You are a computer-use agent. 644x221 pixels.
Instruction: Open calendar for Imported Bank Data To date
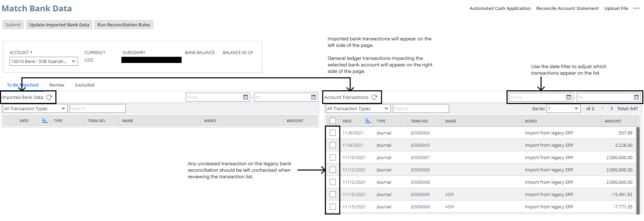click(314, 97)
